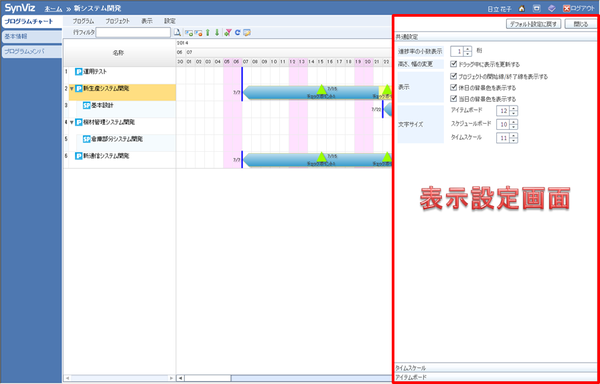Decrease the タイムスケール font size
600x384 pixels.
click(514, 140)
